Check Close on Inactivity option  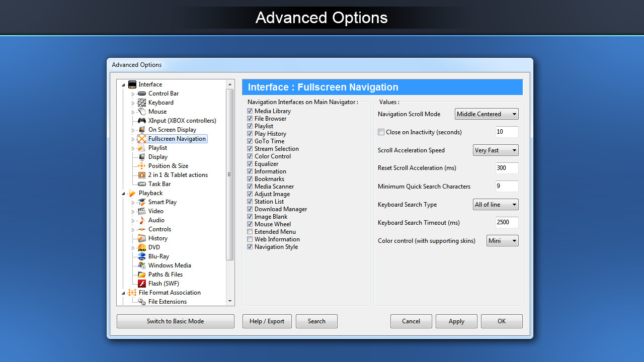[x=381, y=132]
